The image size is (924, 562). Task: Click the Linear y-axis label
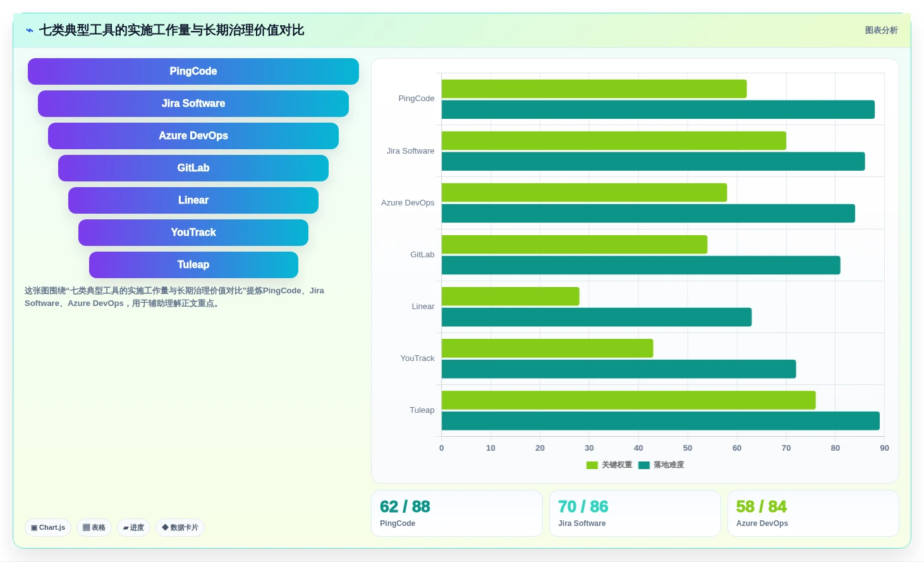point(423,307)
